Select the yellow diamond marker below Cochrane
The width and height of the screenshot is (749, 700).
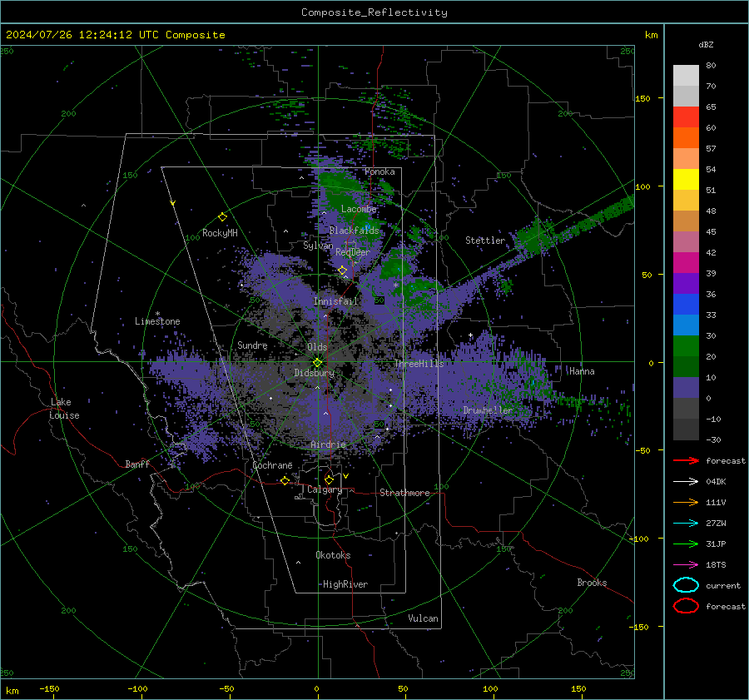[x=285, y=480]
